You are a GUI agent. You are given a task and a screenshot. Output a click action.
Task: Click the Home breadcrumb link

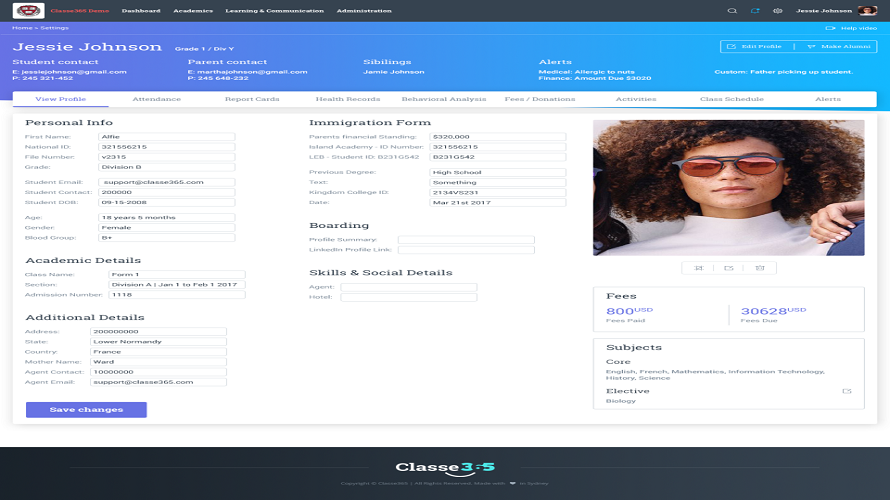pyautogui.click(x=22, y=28)
